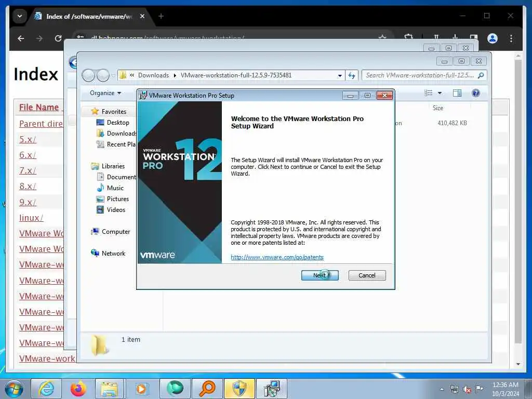Refresh the Explorer folder view
The image size is (532, 399).
coord(352,76)
